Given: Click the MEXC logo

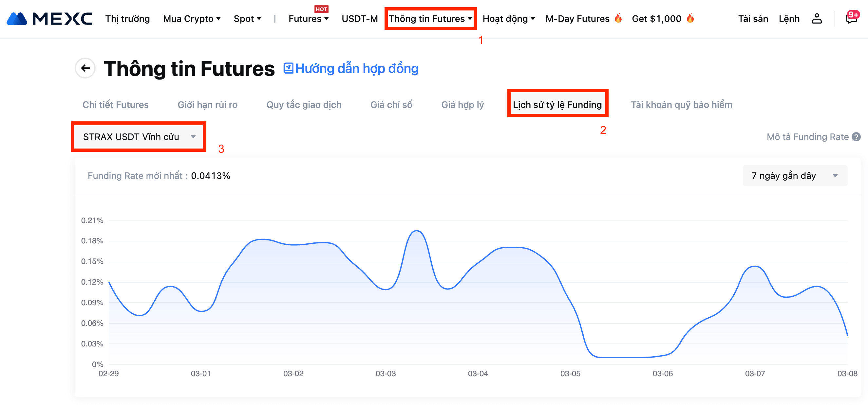Looking at the screenshot, I should point(49,19).
